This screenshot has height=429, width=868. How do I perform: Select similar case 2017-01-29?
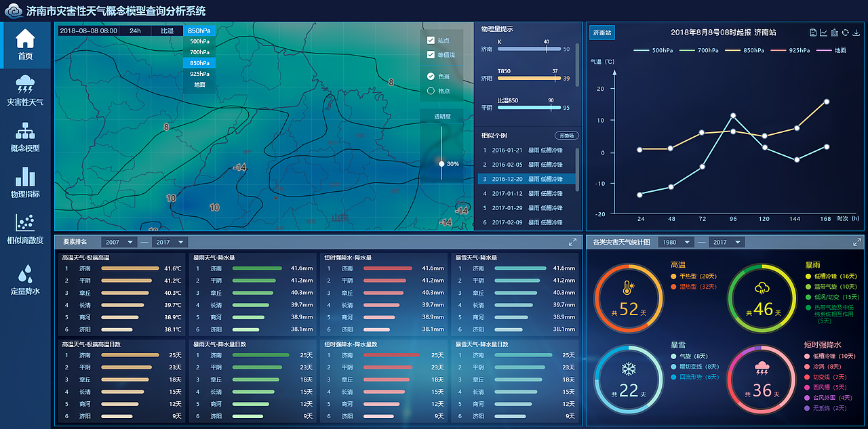click(x=526, y=208)
